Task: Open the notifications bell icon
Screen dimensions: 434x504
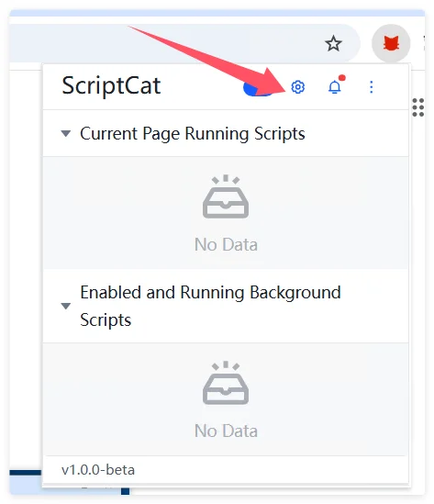Action: [334, 87]
